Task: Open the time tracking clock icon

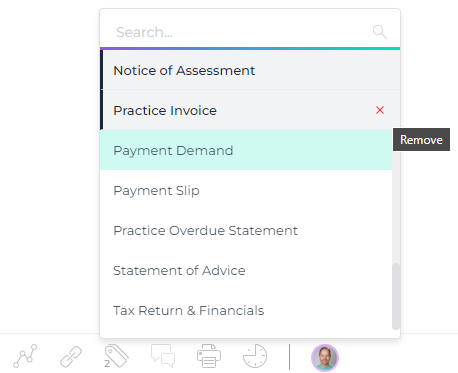Action: click(255, 356)
